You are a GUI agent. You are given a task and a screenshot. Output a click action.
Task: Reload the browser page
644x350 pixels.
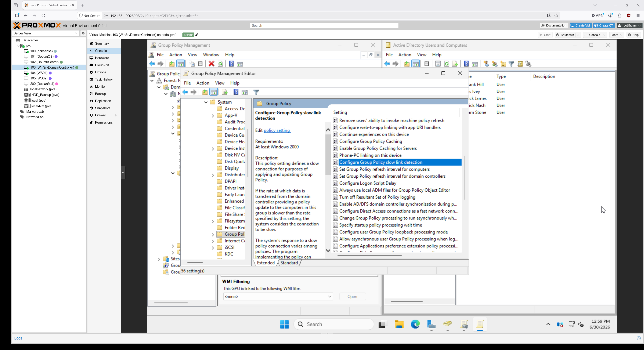tap(43, 15)
